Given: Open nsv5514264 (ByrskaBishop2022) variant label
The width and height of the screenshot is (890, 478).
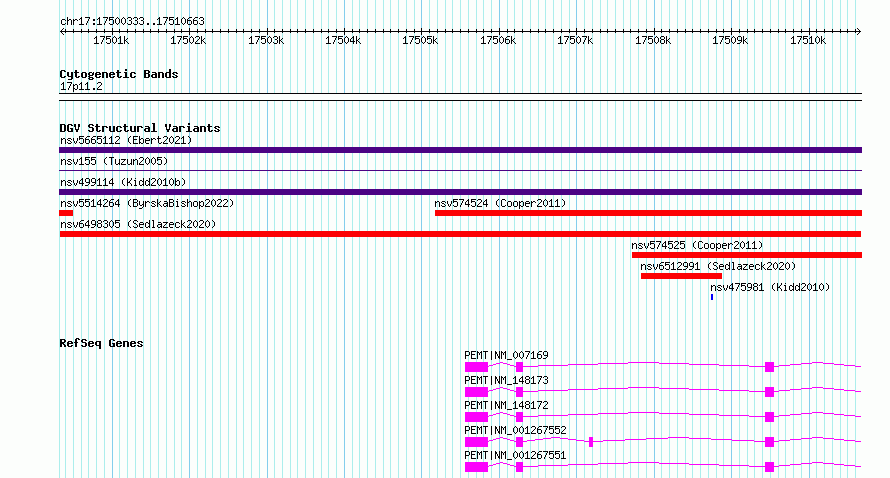Looking at the screenshot, I should pyautogui.click(x=147, y=203).
